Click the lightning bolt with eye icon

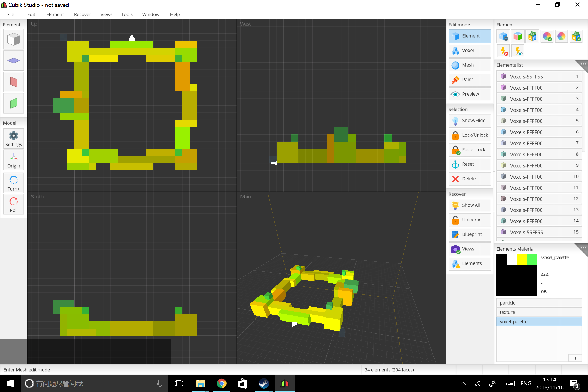(518, 51)
